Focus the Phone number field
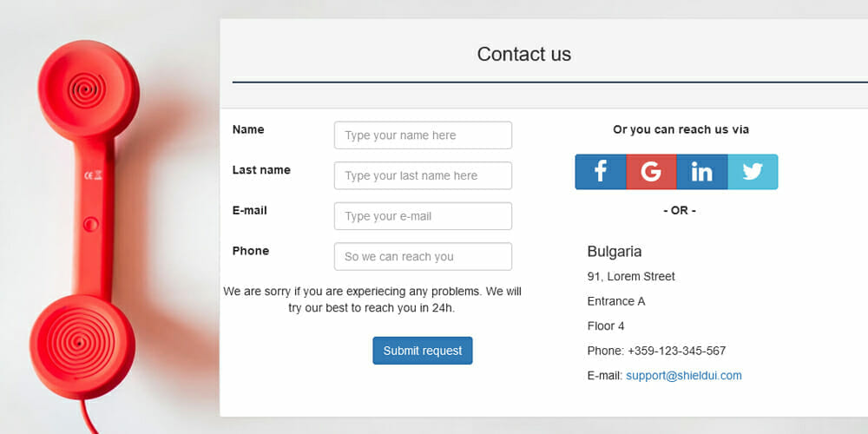The height and width of the screenshot is (434, 868). click(x=423, y=257)
